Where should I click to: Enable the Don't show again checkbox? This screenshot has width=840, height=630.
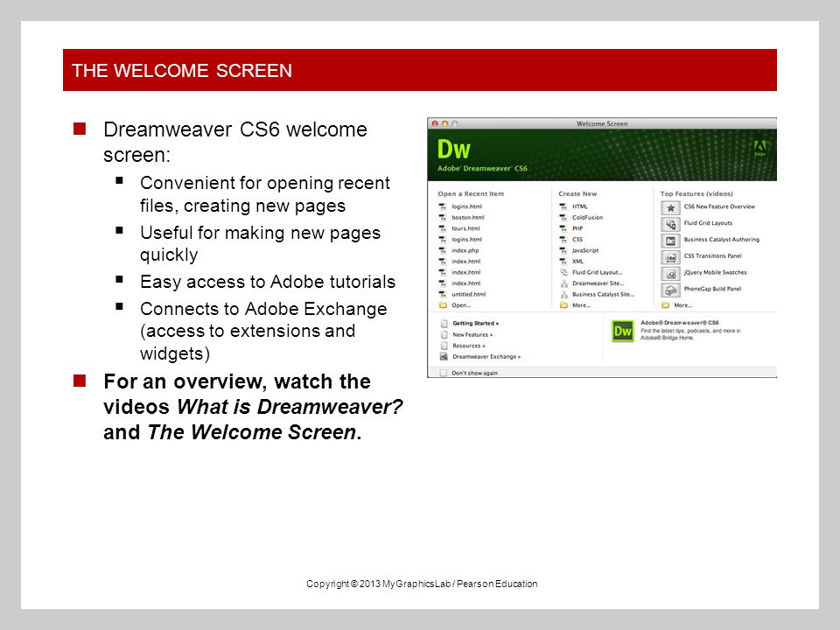click(443, 373)
